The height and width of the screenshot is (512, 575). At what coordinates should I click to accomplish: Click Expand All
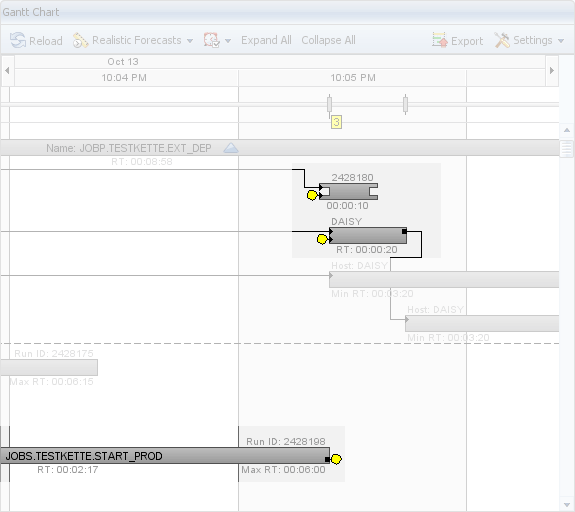[x=266, y=40]
